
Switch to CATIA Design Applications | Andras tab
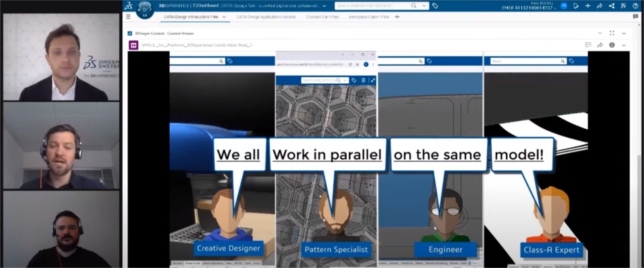pos(266,17)
